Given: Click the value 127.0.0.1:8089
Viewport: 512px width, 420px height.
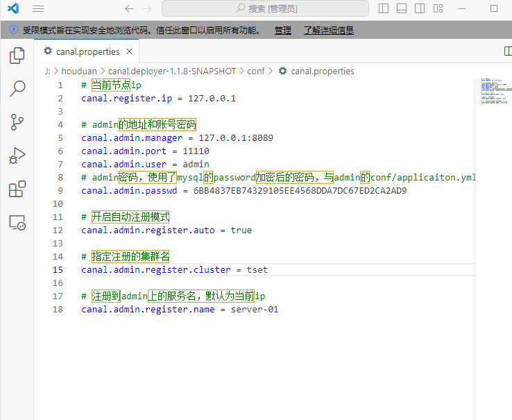Looking at the screenshot, I should pos(236,138).
